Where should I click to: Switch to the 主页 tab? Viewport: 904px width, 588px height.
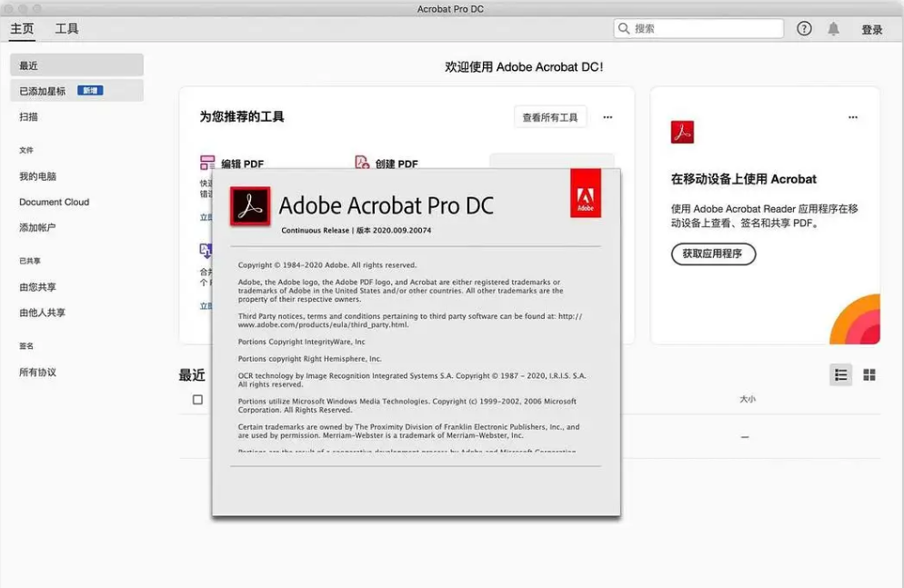(23, 29)
